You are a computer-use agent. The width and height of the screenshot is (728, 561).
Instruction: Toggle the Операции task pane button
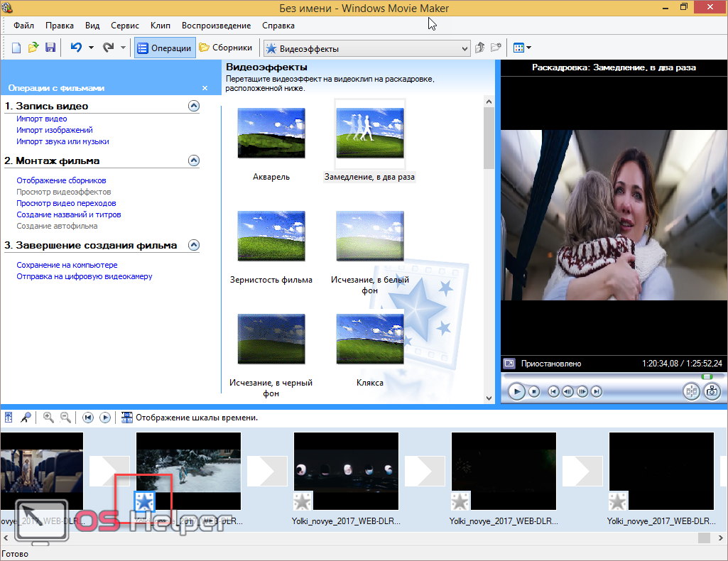(x=165, y=48)
